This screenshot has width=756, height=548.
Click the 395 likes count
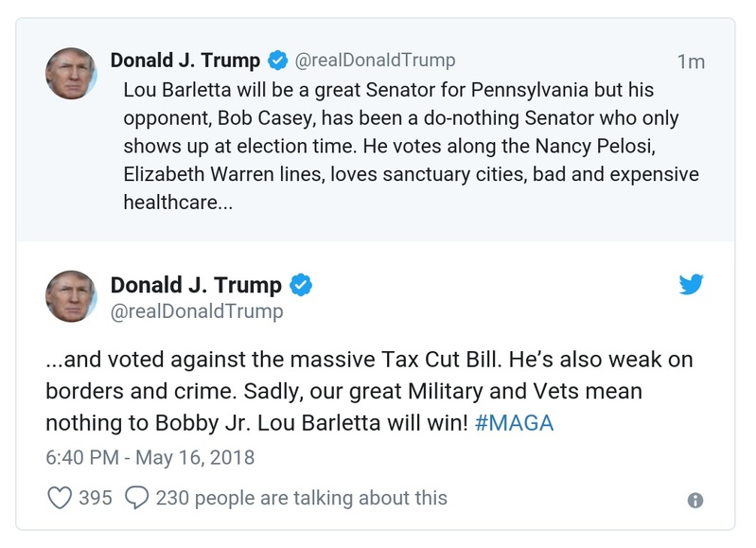point(96,497)
